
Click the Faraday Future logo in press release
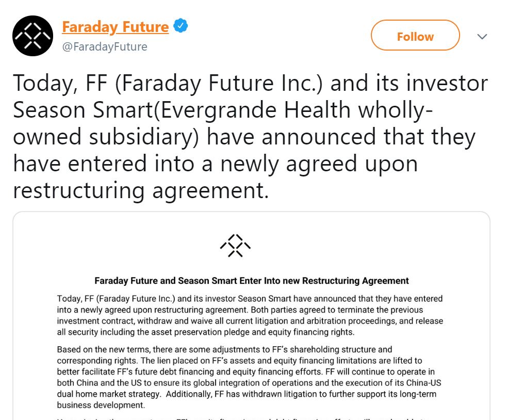point(235,246)
